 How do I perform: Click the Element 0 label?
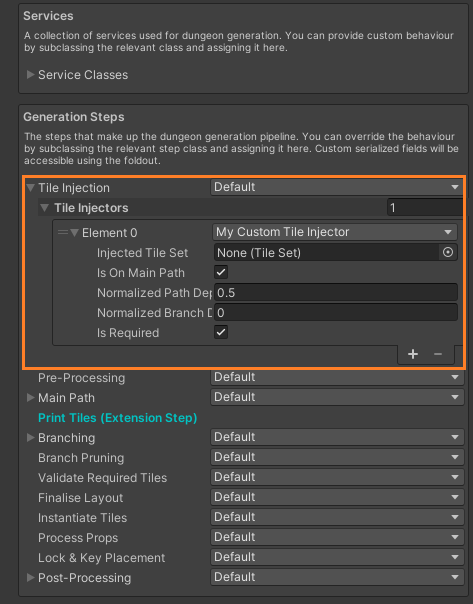(109, 233)
